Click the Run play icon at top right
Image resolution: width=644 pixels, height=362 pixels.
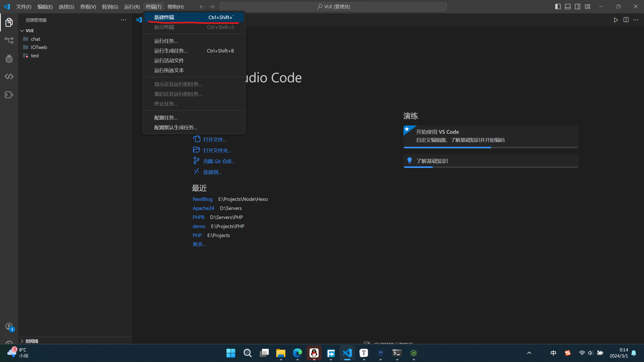616,20
